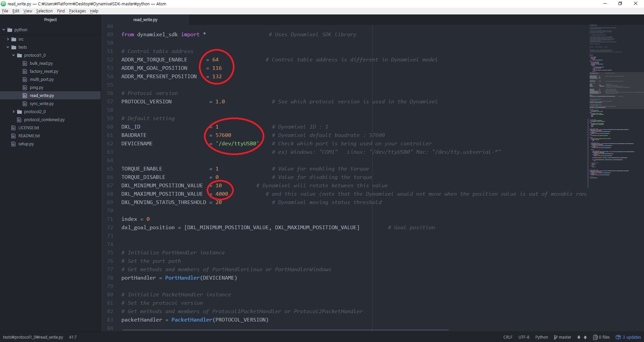Collapse the tests folder chevron

point(8,47)
